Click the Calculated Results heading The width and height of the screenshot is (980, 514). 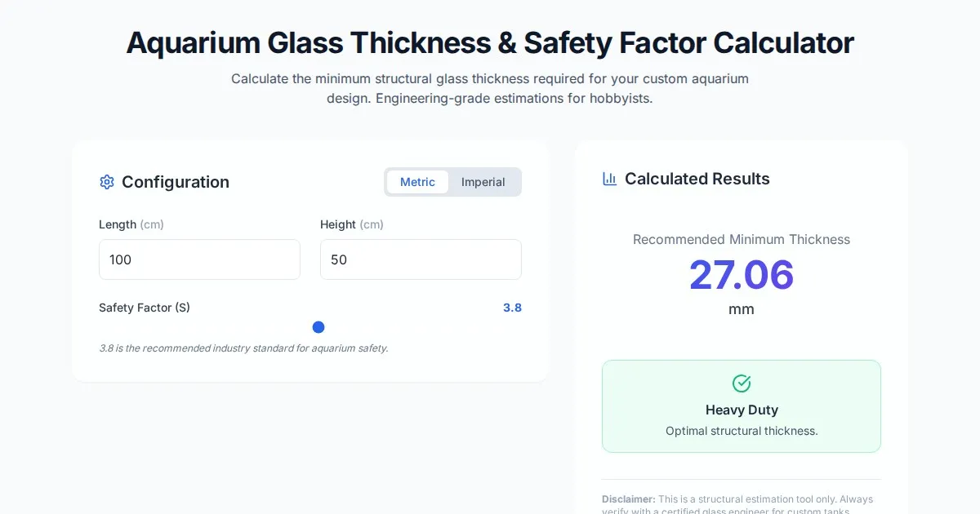pyautogui.click(x=697, y=179)
